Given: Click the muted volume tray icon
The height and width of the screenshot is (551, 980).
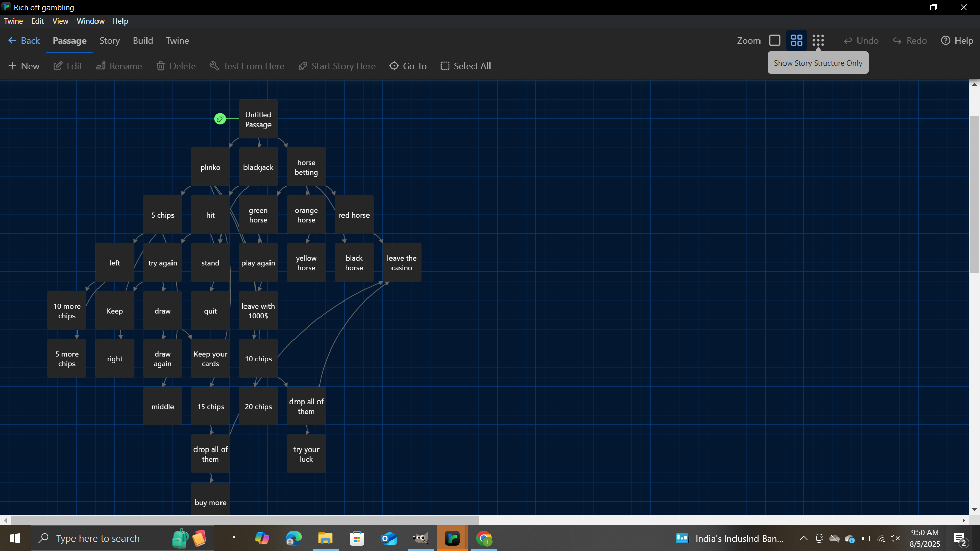Looking at the screenshot, I should tap(895, 538).
